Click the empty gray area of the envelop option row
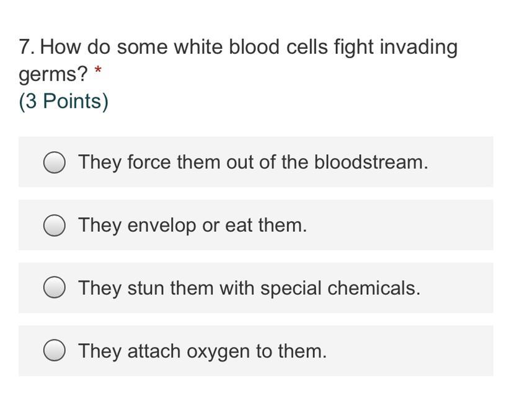The width and height of the screenshot is (512, 420). click(x=400, y=225)
